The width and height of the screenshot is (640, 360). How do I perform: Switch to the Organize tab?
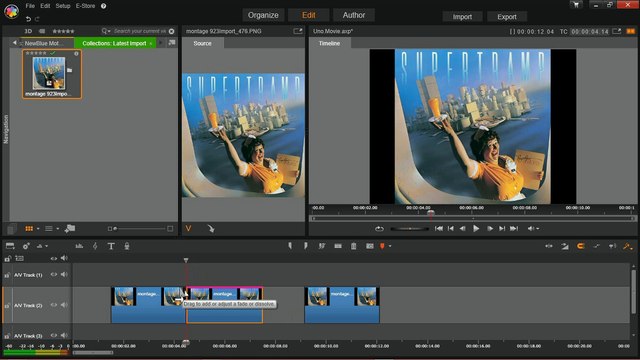pyautogui.click(x=263, y=15)
